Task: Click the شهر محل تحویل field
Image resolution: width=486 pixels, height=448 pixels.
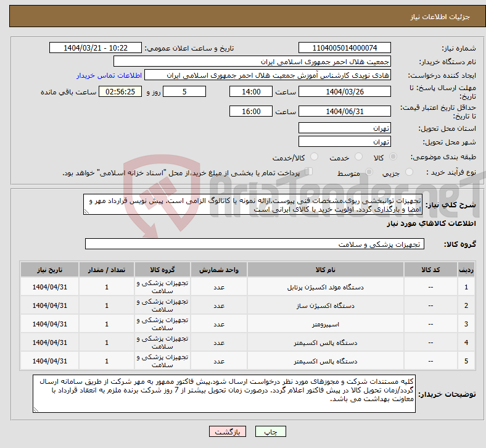Action: tap(344, 142)
